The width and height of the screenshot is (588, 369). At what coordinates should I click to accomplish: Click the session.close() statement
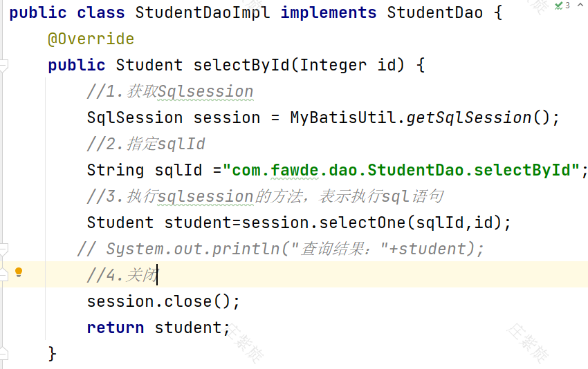tap(163, 301)
